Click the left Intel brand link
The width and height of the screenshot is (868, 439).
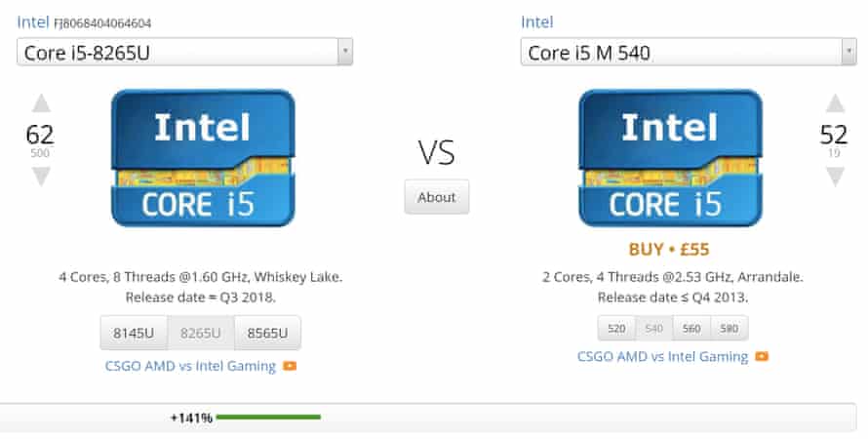pyautogui.click(x=32, y=21)
